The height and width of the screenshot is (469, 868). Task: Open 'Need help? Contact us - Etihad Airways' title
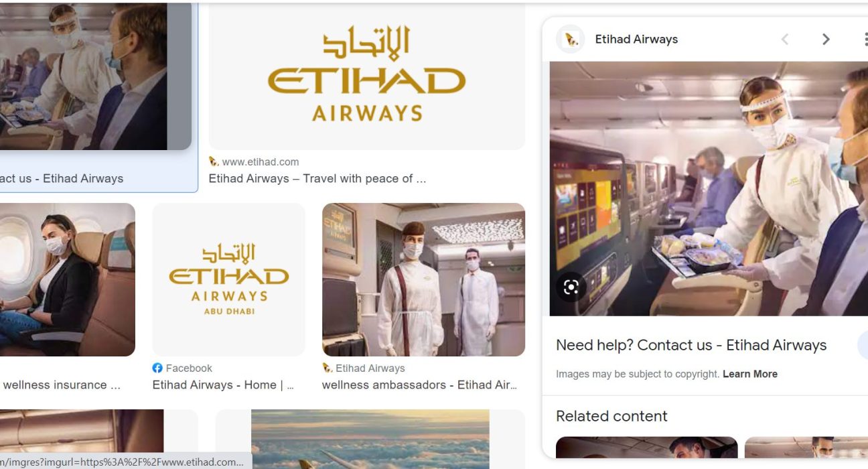point(691,345)
